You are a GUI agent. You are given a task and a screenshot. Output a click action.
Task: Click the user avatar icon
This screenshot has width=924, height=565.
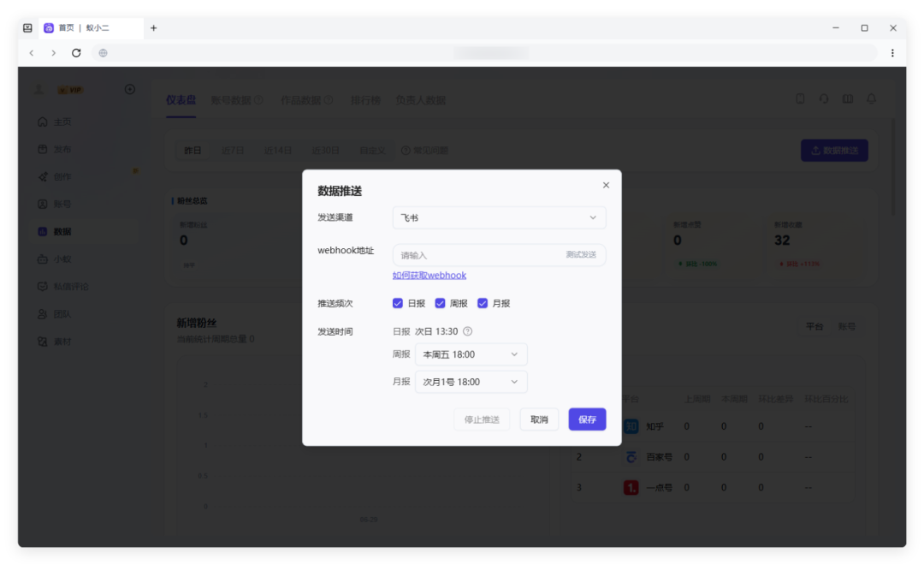point(38,89)
